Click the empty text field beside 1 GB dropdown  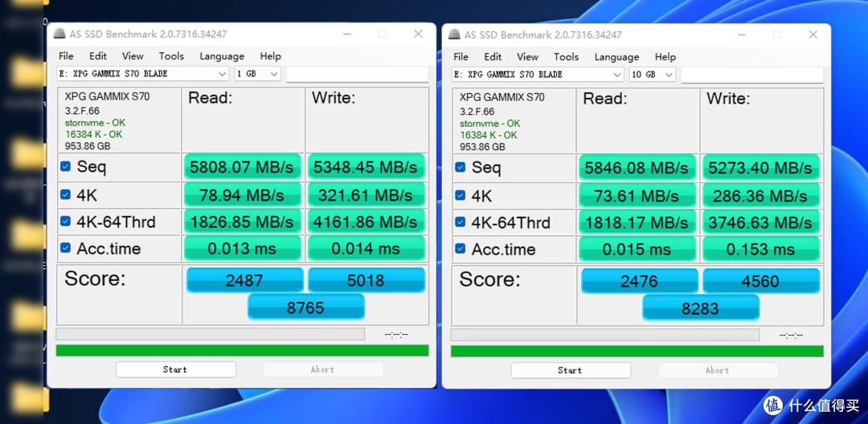(357, 74)
